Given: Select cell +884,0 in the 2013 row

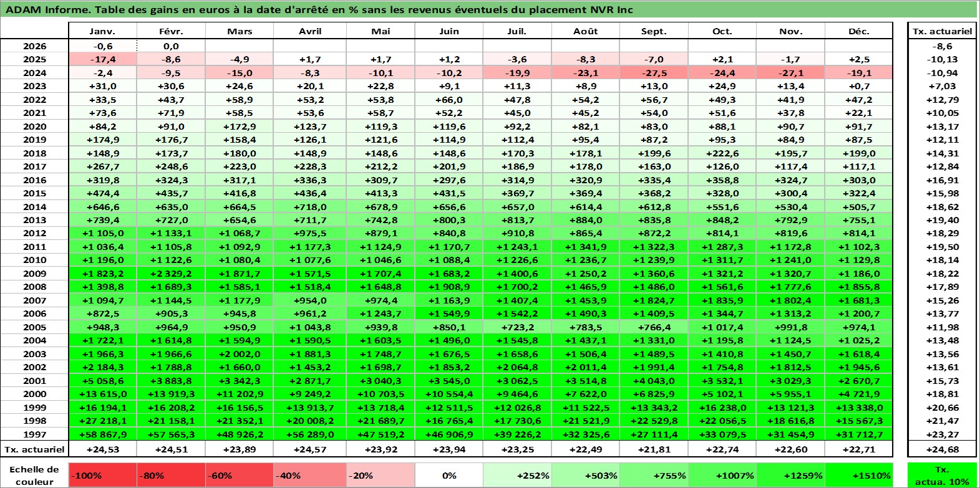Looking at the screenshot, I should point(586,220).
